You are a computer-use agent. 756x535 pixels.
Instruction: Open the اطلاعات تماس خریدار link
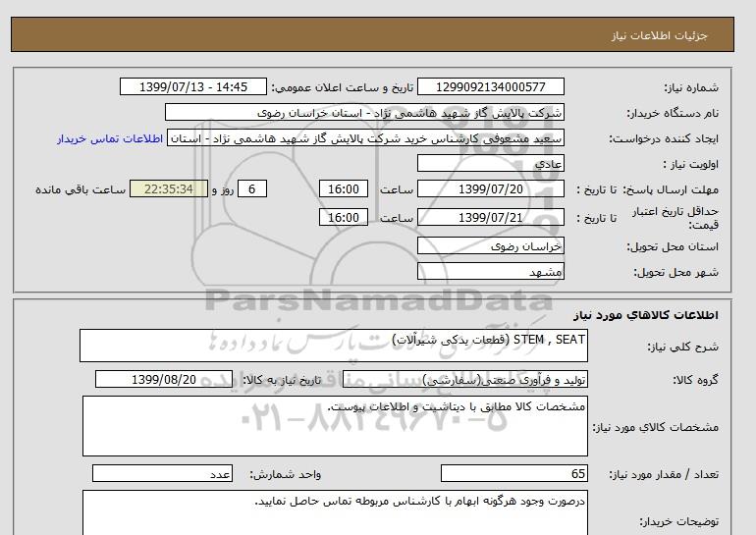click(x=110, y=138)
